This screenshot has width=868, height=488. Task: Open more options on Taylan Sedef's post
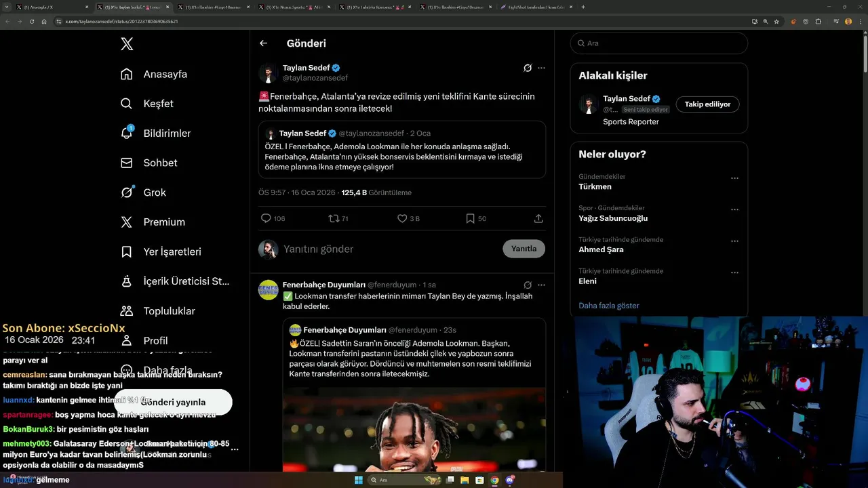coord(541,68)
